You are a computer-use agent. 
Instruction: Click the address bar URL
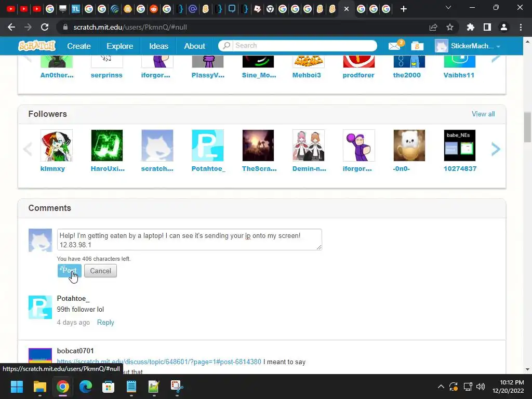coord(130,27)
